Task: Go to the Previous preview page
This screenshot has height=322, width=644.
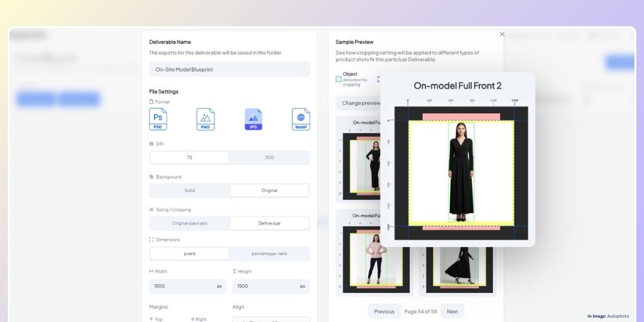Action: (x=384, y=311)
